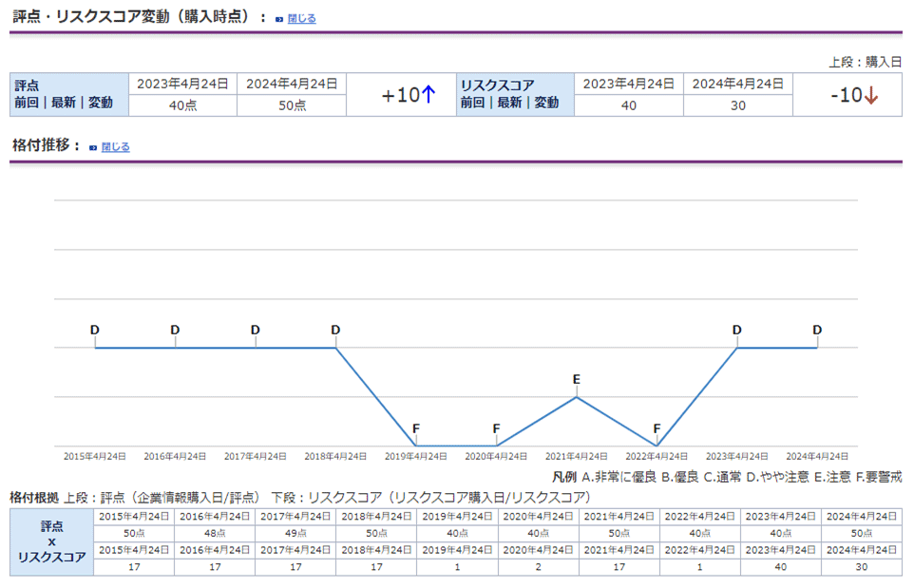Screen dimensions: 914x588
Task: Click 2024年4月24日 above 50点 in top summary table
Action: [x=292, y=84]
